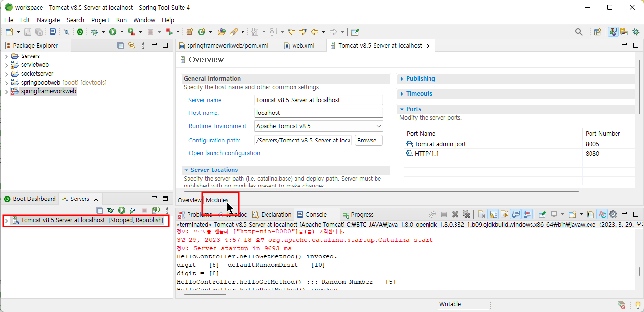Toggle show console on standard output change

click(516, 214)
